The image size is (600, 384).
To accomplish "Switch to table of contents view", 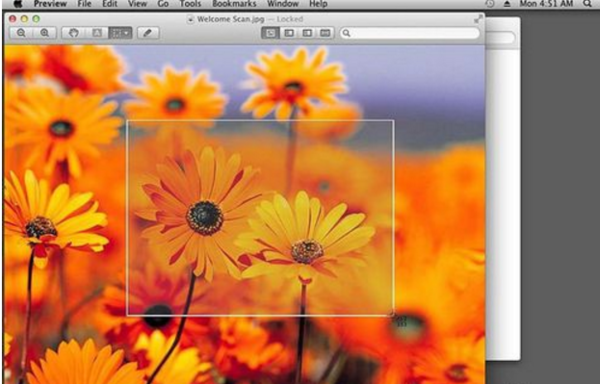I will [307, 33].
